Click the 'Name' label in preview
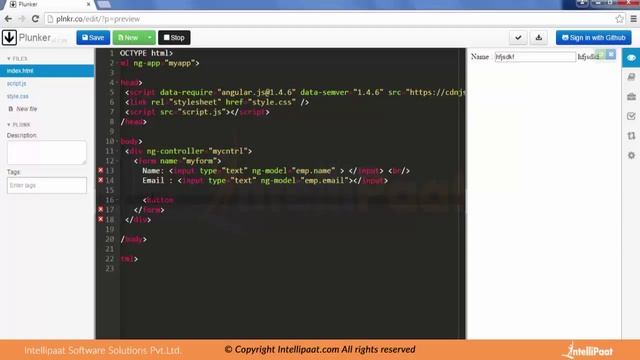The height and width of the screenshot is (360, 640). click(480, 57)
